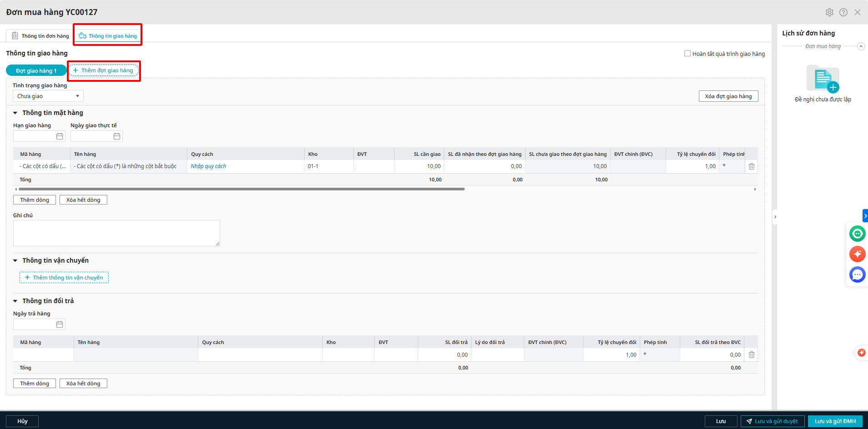Screen dimensions: 868x429
Task: Click Xóa hết dòng under the return table
Action: click(83, 384)
